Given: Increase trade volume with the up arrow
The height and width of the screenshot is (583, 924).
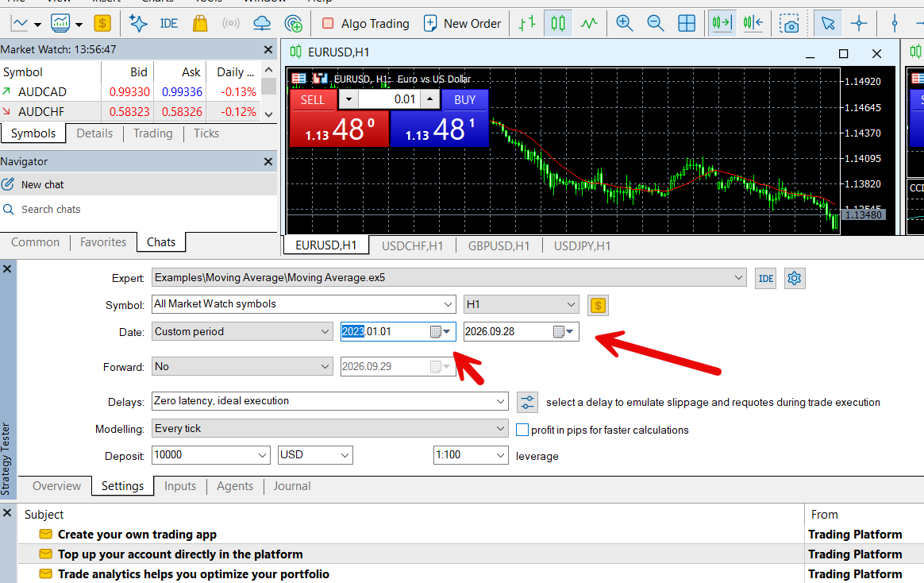Looking at the screenshot, I should [x=430, y=99].
